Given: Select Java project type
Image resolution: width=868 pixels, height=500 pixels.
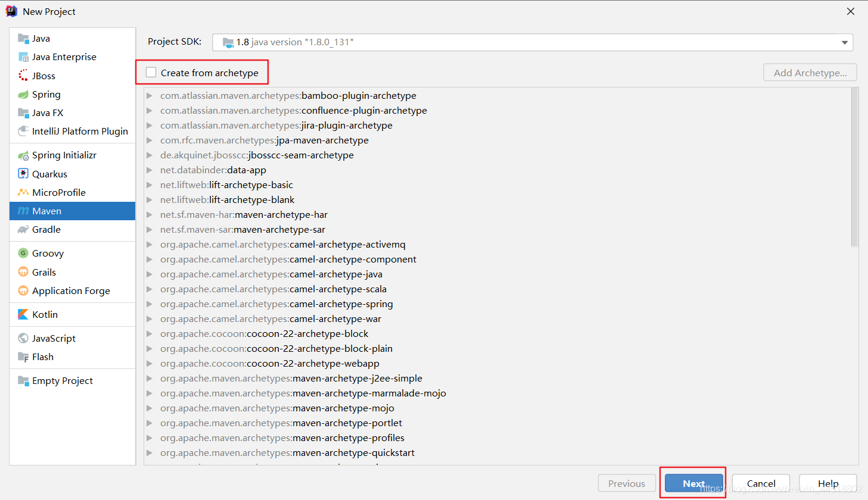Looking at the screenshot, I should [x=73, y=39].
